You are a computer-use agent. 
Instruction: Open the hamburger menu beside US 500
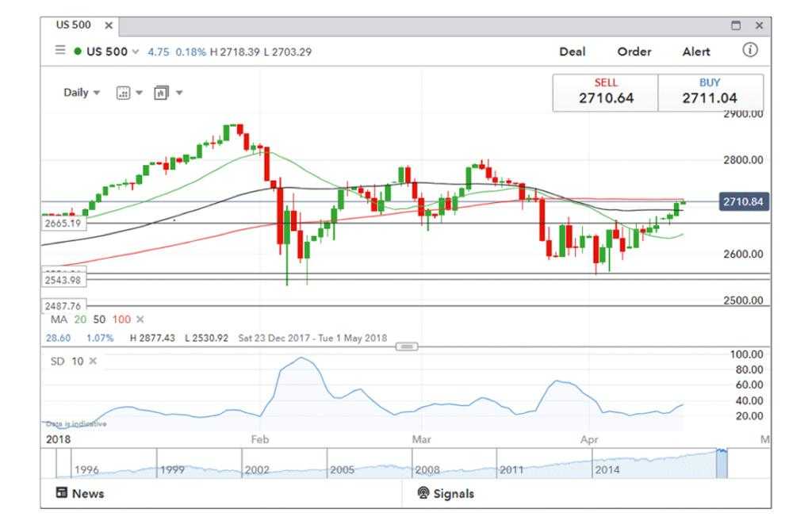coord(60,51)
